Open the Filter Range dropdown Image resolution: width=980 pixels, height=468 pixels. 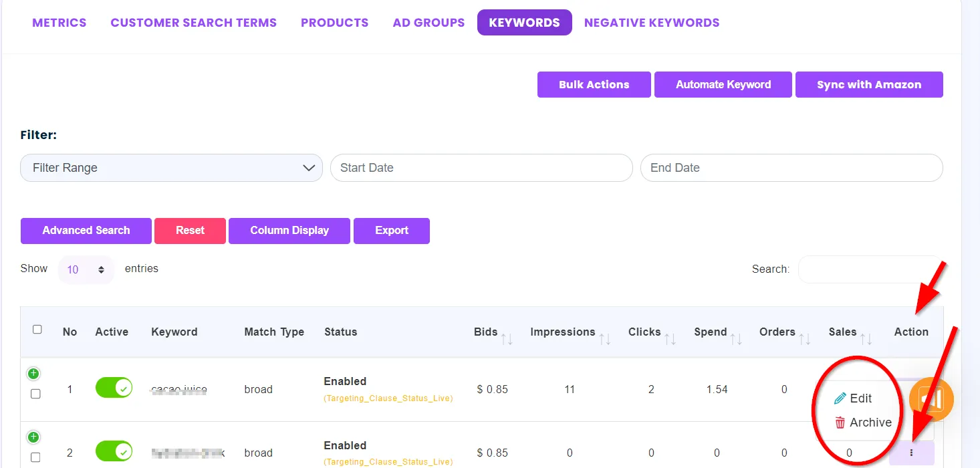171,168
